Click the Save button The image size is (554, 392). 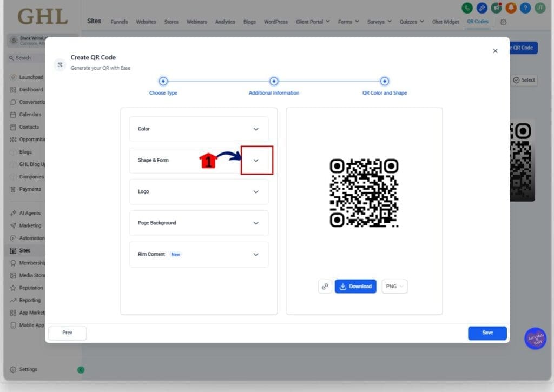click(487, 333)
